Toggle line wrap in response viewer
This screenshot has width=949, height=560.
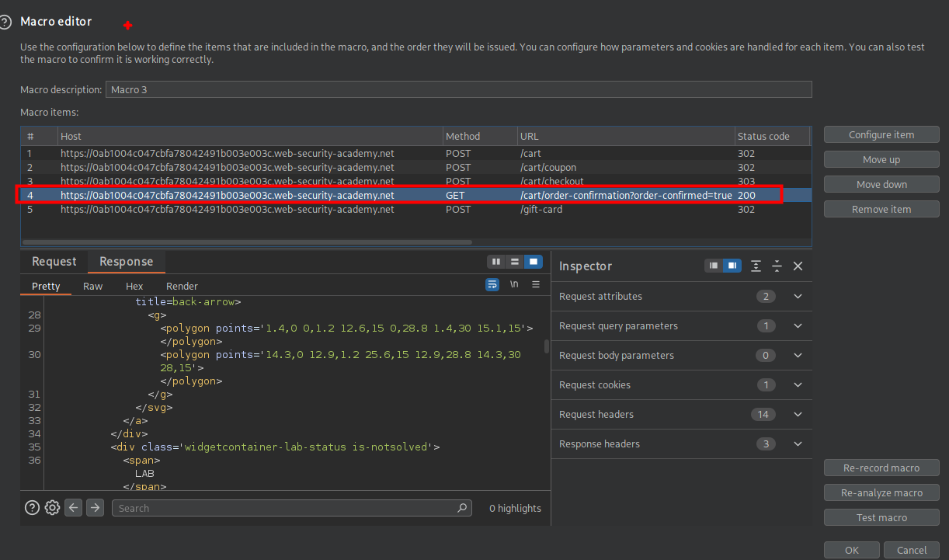point(492,285)
